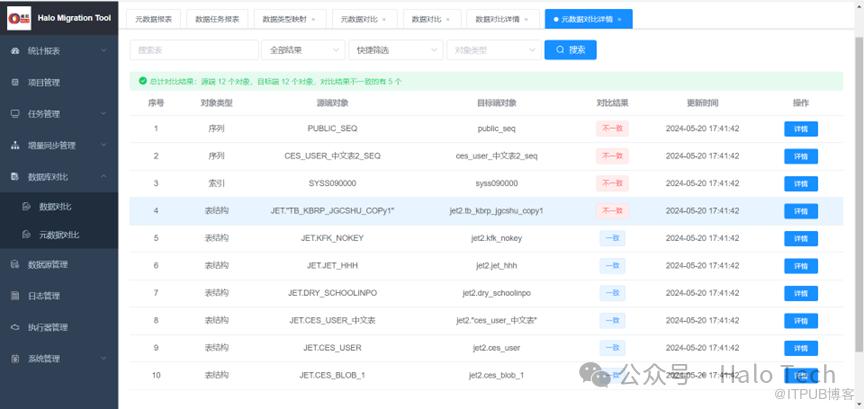
Task: Open the 对象类型 dropdown
Action: [491, 49]
